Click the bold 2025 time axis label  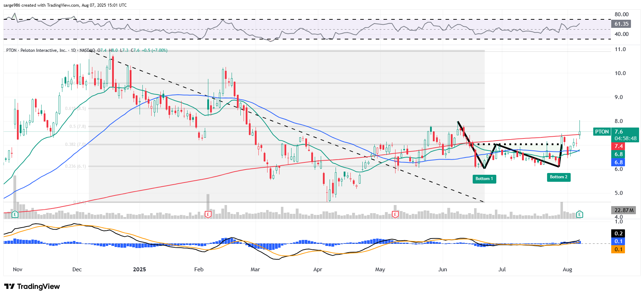tap(139, 270)
